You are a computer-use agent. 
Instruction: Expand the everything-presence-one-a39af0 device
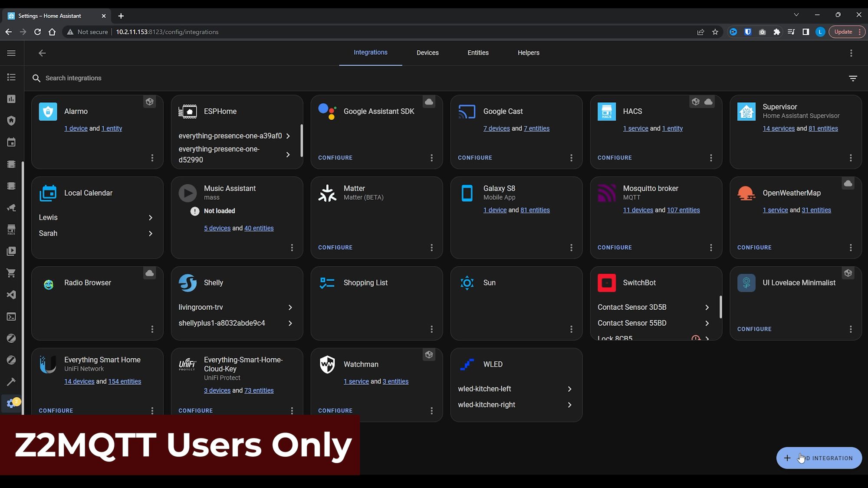289,136
